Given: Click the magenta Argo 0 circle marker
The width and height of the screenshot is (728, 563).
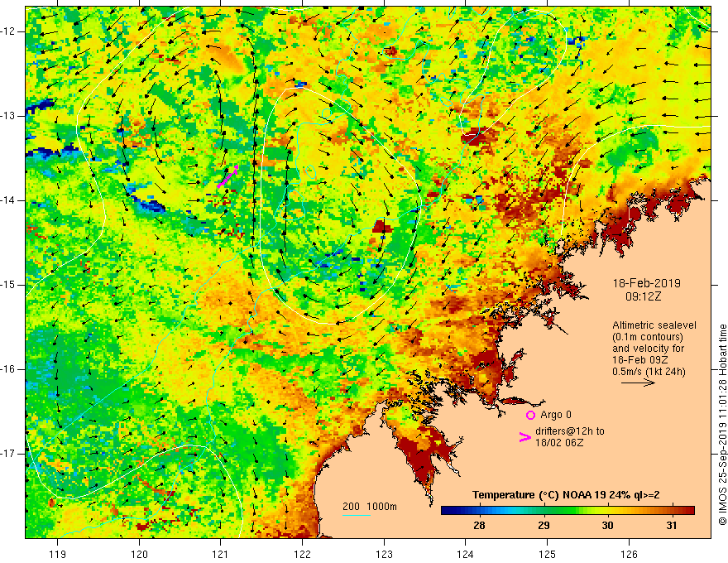Looking at the screenshot, I should click(530, 415).
